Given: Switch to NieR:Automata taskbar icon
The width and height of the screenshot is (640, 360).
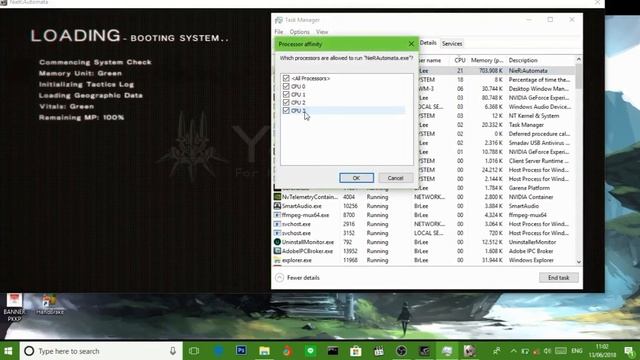Looking at the screenshot, I should coord(470,351).
